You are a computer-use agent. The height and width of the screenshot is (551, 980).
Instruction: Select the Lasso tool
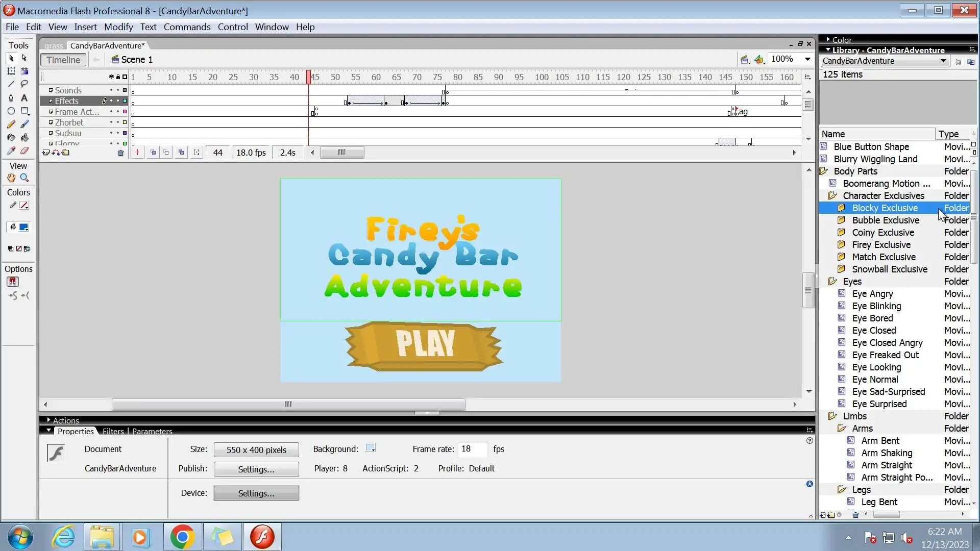click(24, 84)
